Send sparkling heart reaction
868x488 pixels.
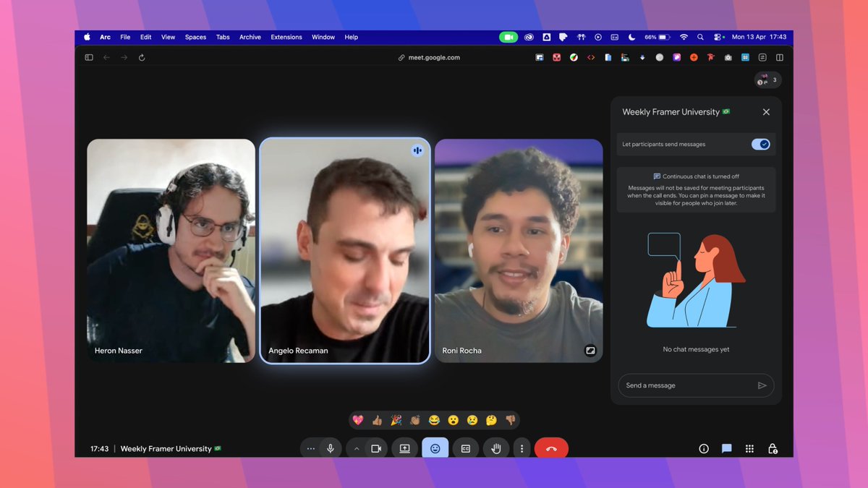358,420
